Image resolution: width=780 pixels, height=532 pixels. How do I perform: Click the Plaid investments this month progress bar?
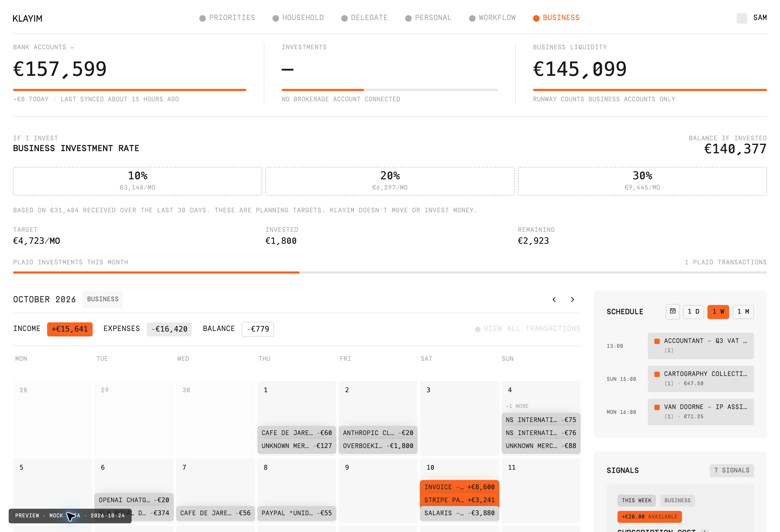(x=390, y=273)
